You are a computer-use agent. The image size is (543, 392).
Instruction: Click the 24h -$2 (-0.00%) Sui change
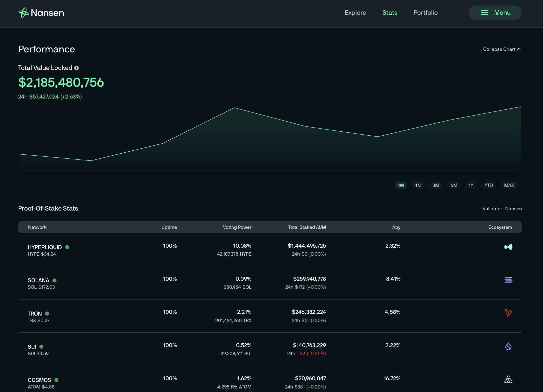point(306,353)
